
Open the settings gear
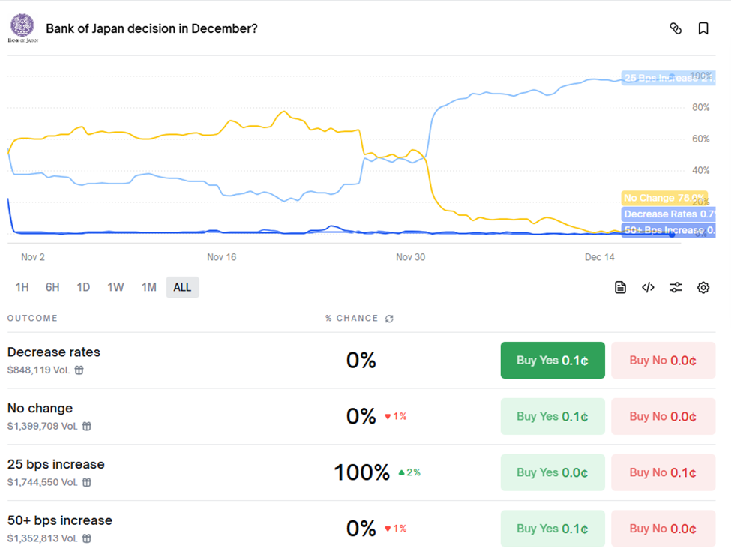point(703,287)
